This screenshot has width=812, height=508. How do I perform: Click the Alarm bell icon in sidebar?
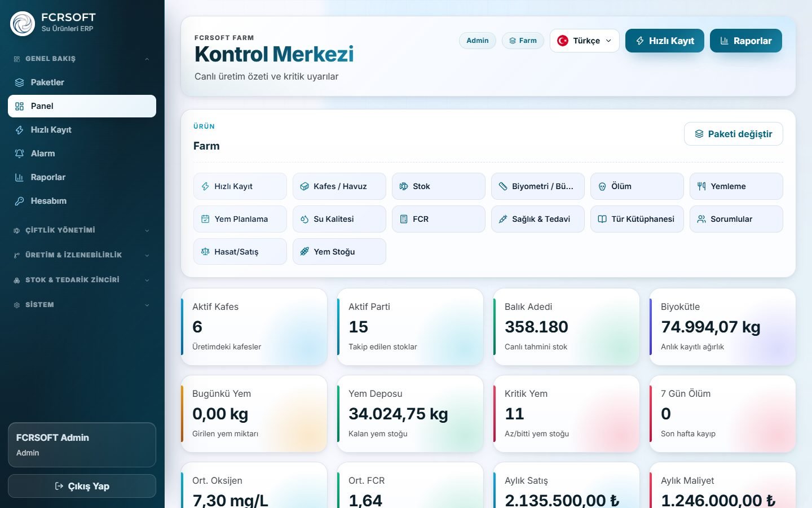point(19,154)
